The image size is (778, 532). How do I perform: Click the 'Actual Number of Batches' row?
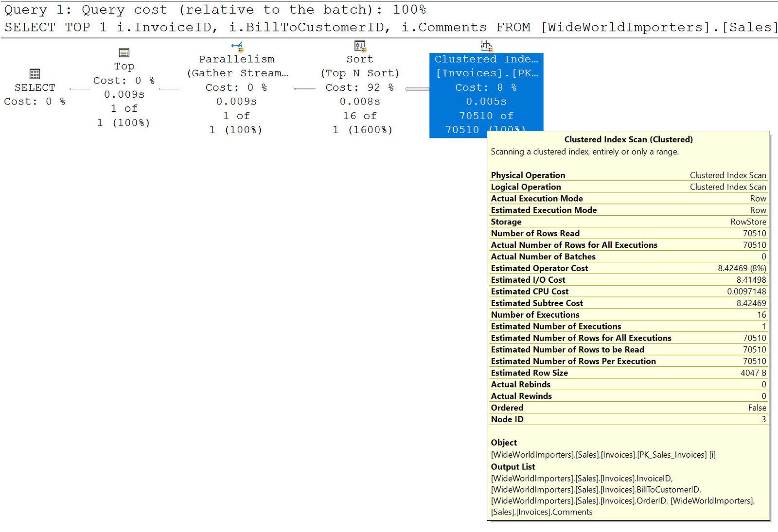pos(628,257)
